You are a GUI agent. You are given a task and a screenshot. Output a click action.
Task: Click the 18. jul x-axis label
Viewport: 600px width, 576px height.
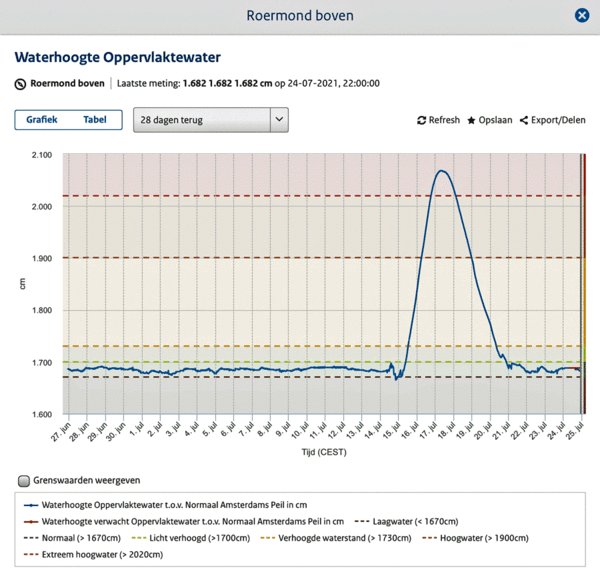coord(446,430)
